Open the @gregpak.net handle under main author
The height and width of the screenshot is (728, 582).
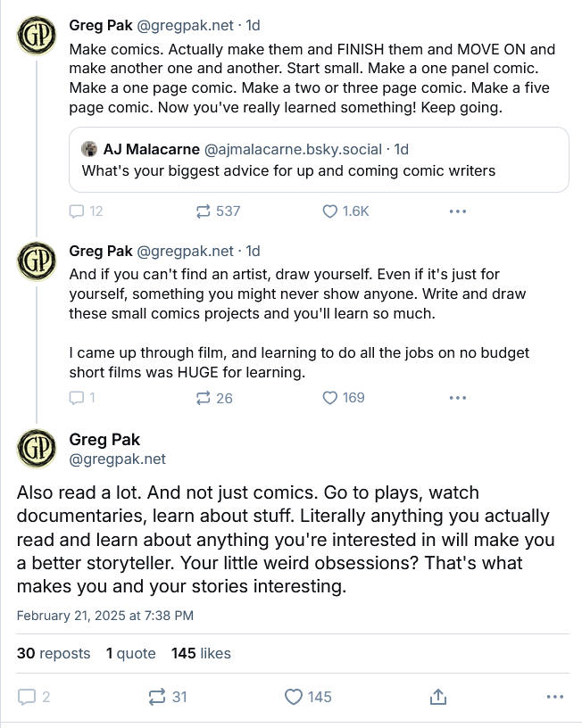coord(117,459)
